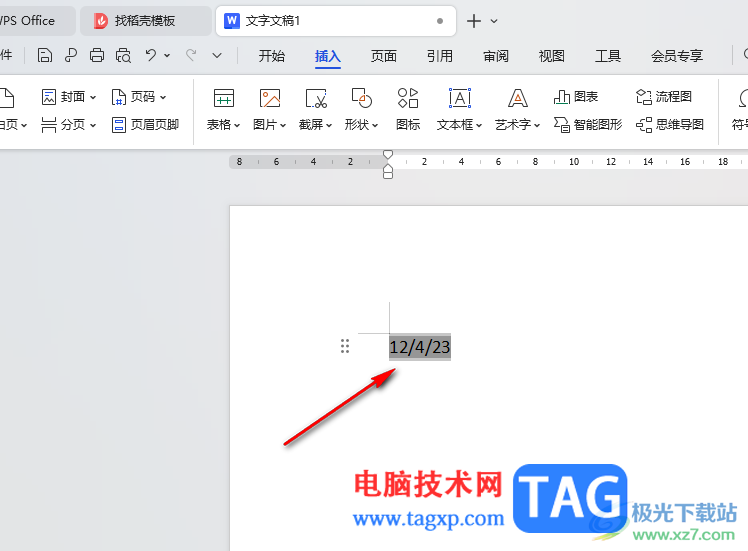The height and width of the screenshot is (551, 748).
Task: Click the 页眉页脚 header footer button
Action: pyautogui.click(x=145, y=125)
